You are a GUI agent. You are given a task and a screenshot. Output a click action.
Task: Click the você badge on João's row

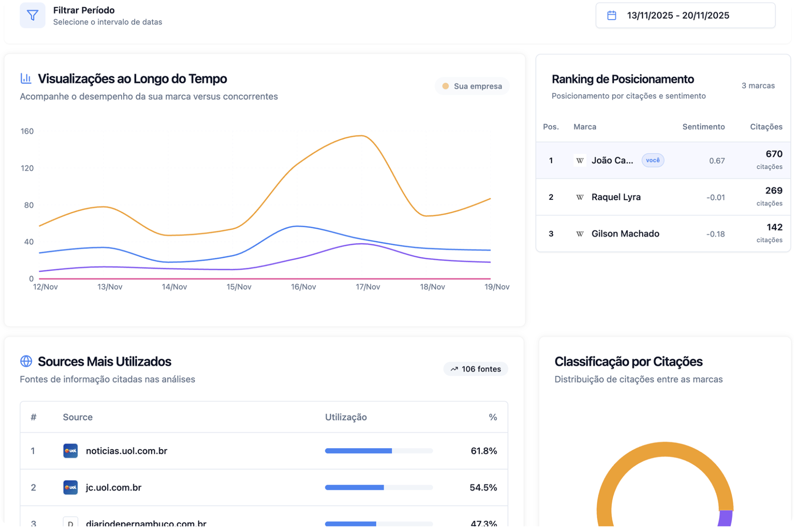[653, 160]
